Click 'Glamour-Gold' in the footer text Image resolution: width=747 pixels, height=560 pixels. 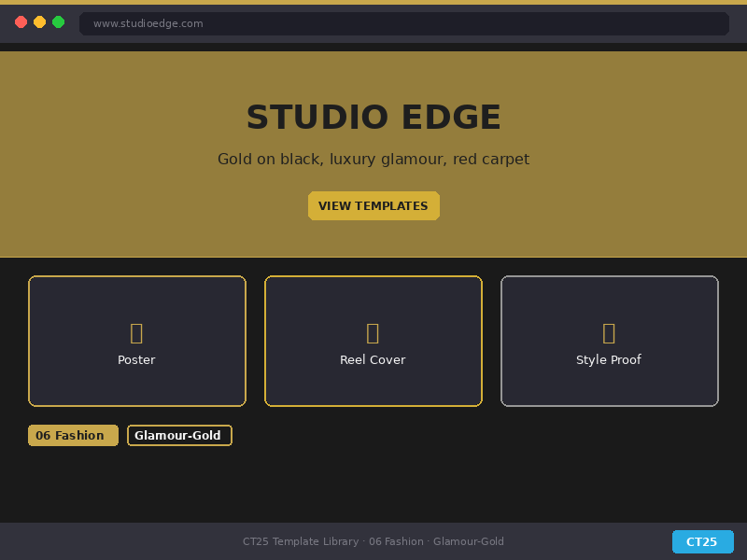[469, 542]
